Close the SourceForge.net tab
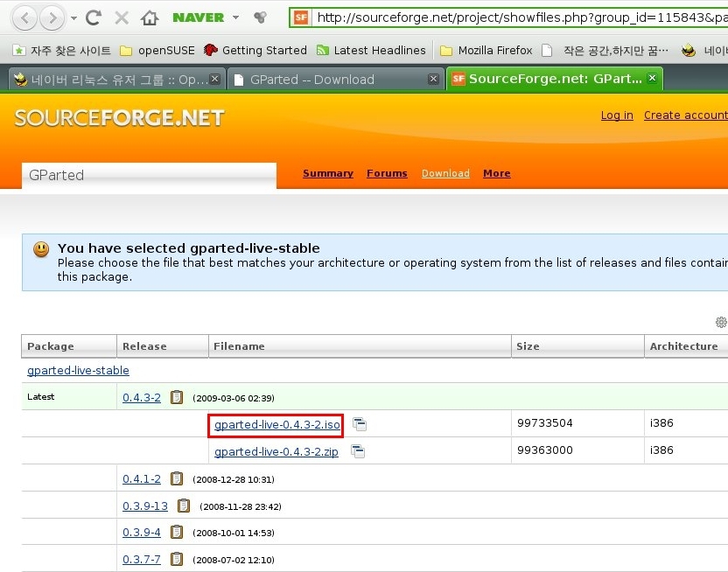Viewport: 728px width, 572px height. 653,78
